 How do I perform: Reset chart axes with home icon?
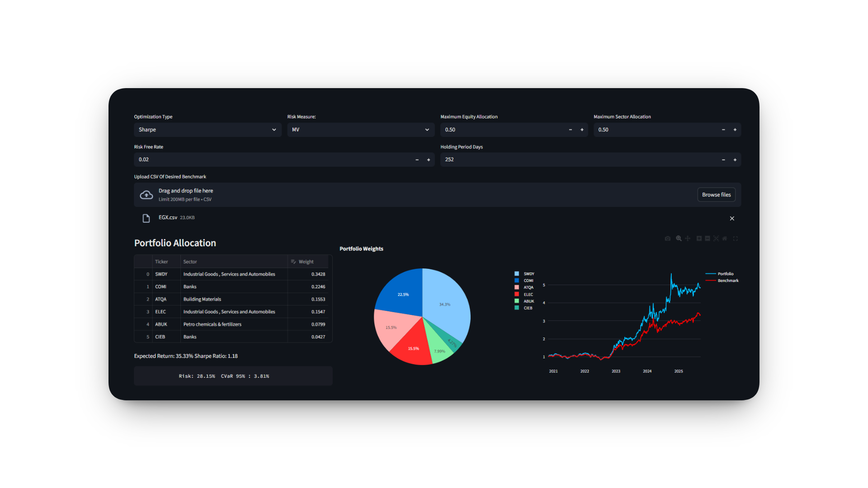pyautogui.click(x=725, y=239)
